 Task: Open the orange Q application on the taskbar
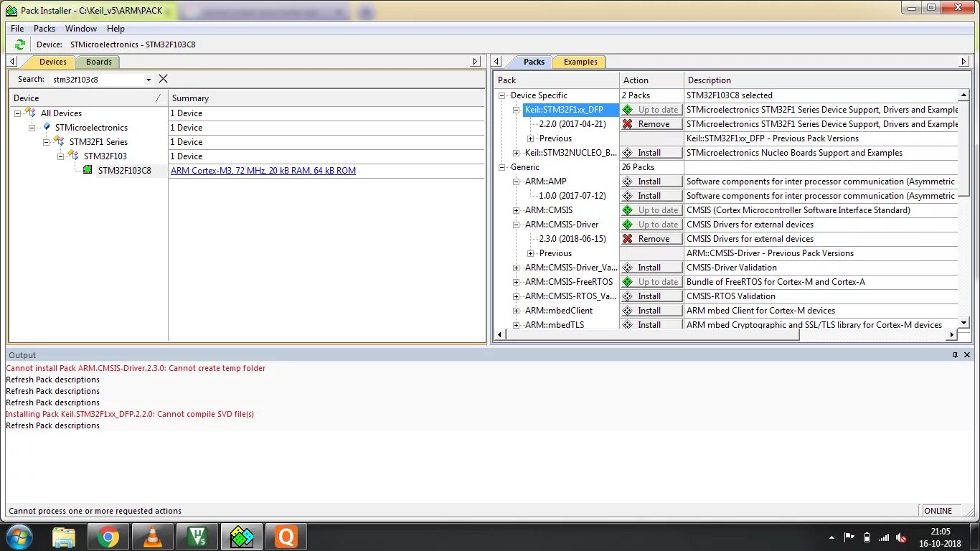coord(286,537)
